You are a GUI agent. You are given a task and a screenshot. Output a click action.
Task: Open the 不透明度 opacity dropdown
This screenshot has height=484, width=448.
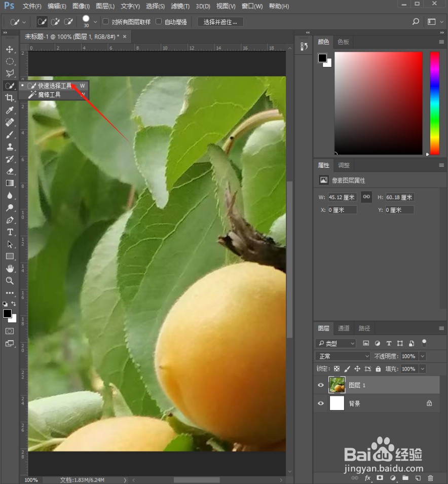click(422, 356)
